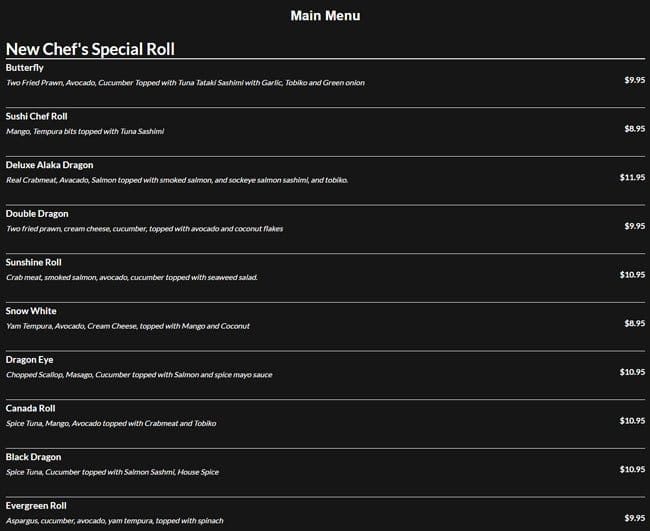
Task: Click the Butterfly roll ingredients description
Action: coord(185,83)
